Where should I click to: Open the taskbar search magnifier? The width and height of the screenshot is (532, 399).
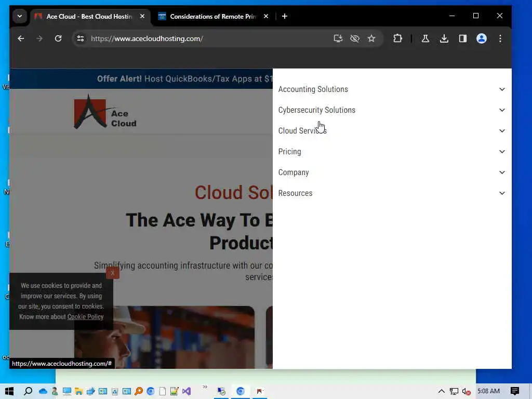(28, 391)
